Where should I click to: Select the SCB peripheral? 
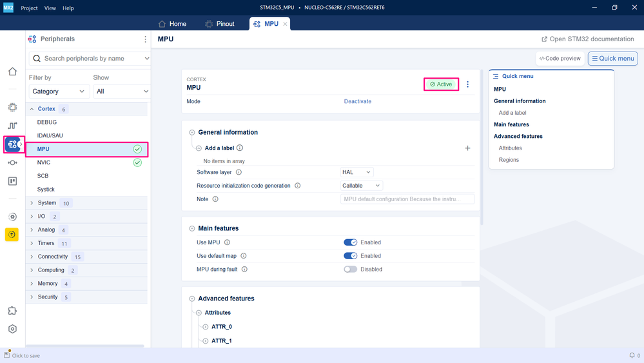tap(86, 176)
